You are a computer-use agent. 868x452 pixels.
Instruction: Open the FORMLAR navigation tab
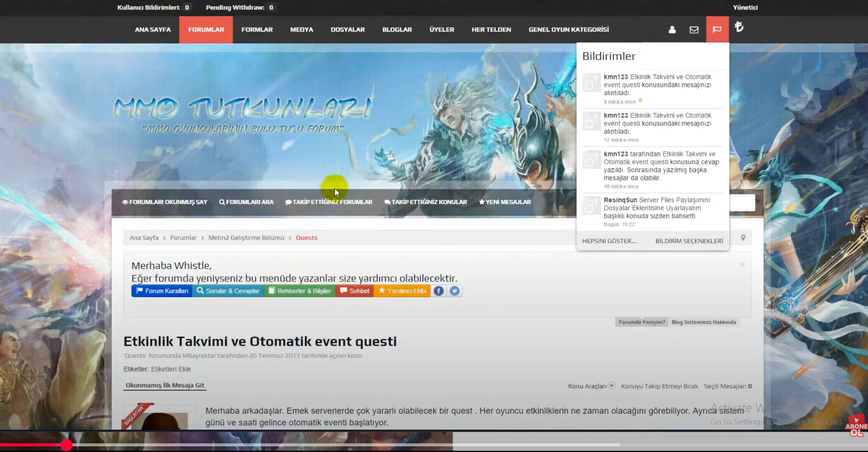coord(257,30)
